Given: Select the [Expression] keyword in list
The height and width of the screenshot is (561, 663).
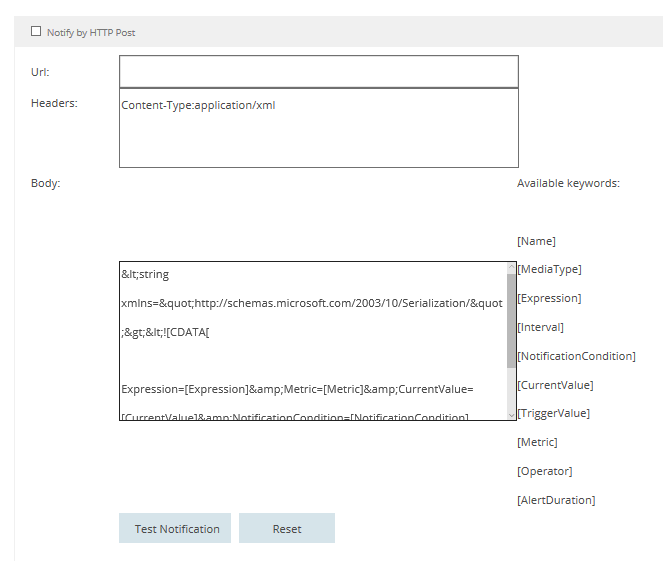Looking at the screenshot, I should (549, 298).
